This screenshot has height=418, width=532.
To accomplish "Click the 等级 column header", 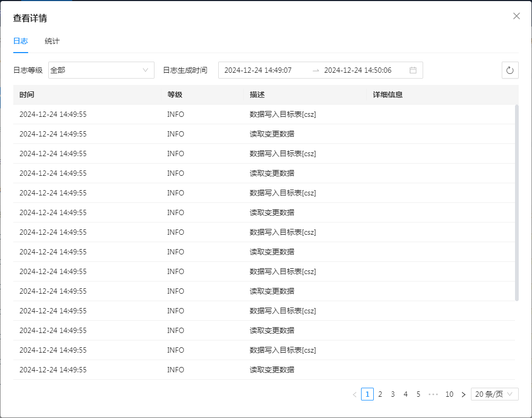I will 175,95.
